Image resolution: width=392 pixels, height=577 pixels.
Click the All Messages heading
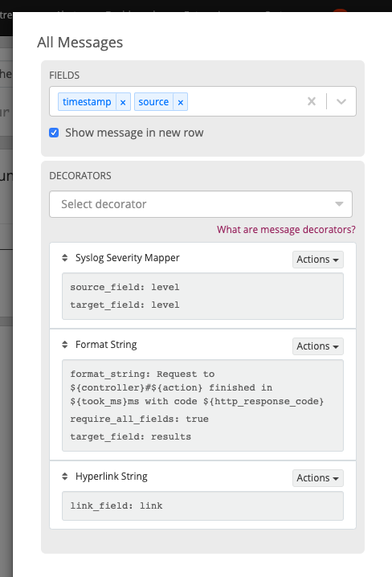(80, 43)
